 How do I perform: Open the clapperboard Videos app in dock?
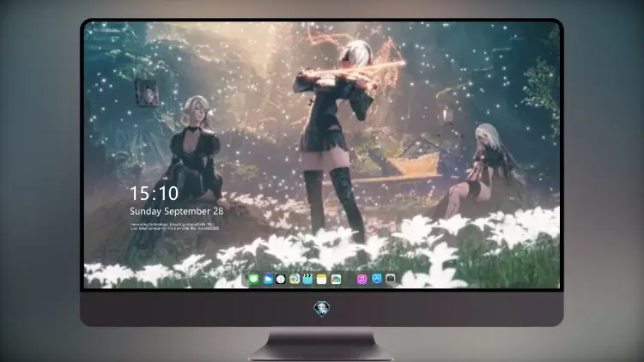click(x=307, y=280)
